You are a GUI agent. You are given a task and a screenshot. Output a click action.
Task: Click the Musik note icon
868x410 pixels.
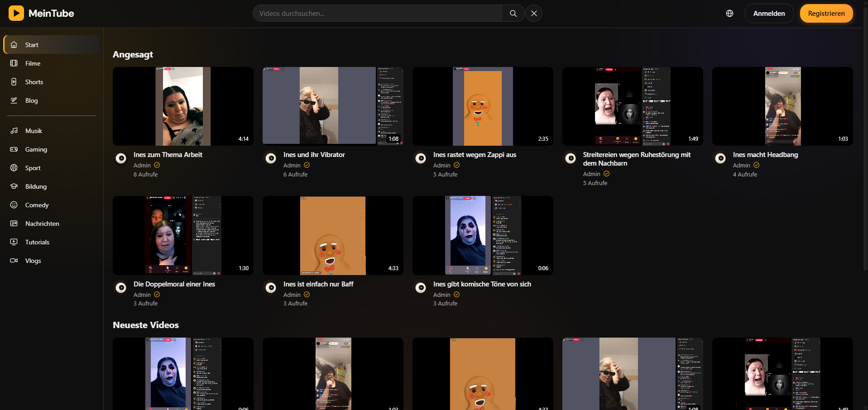click(14, 131)
